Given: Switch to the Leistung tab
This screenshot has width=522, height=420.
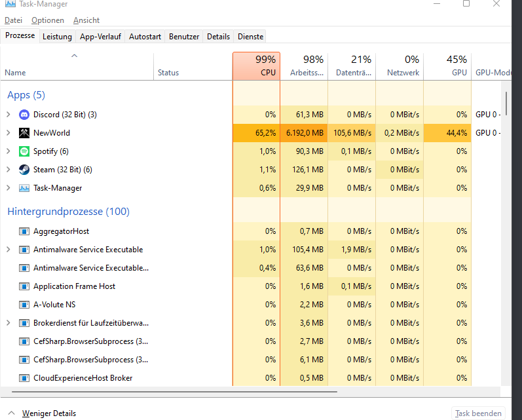Looking at the screenshot, I should pyautogui.click(x=57, y=37).
